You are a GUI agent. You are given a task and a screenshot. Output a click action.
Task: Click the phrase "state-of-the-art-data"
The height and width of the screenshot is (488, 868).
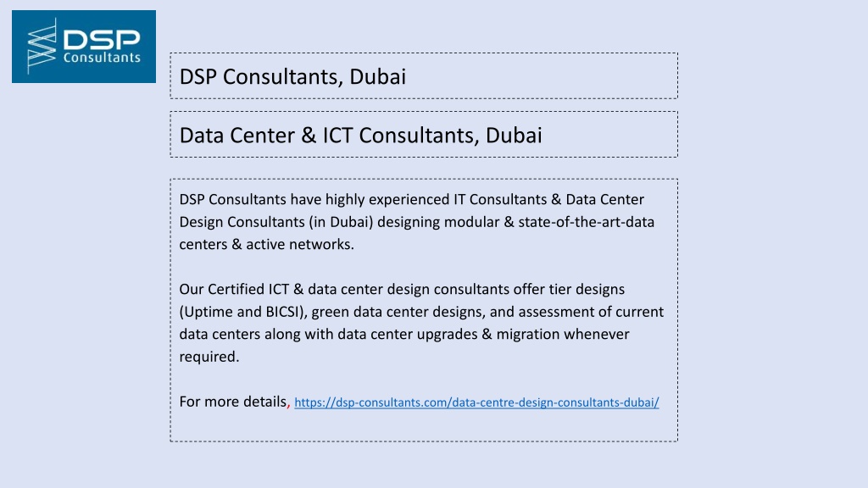click(587, 222)
